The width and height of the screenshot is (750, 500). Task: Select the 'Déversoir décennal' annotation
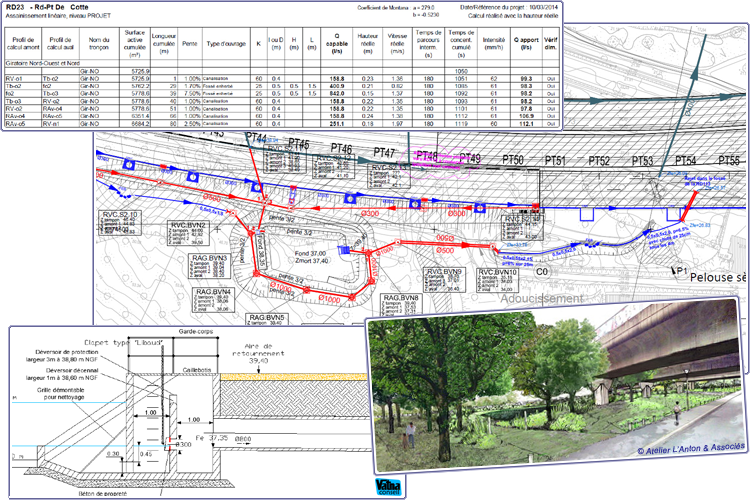click(x=62, y=374)
